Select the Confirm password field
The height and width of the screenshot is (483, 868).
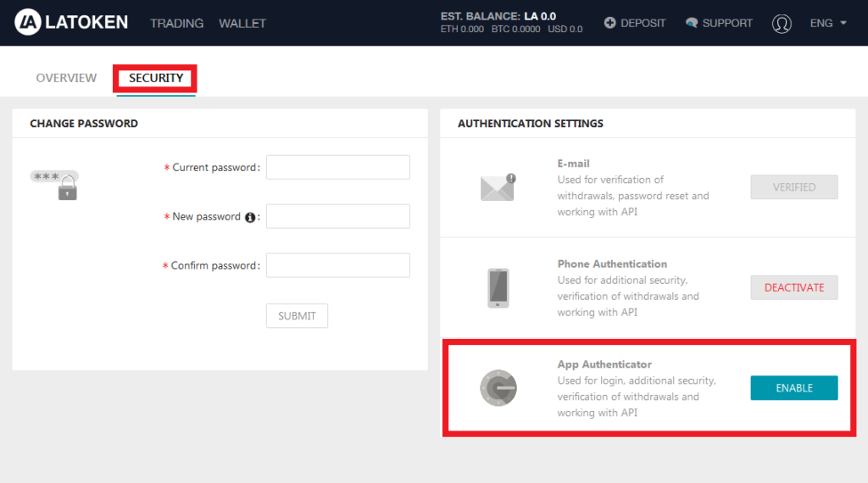click(337, 266)
